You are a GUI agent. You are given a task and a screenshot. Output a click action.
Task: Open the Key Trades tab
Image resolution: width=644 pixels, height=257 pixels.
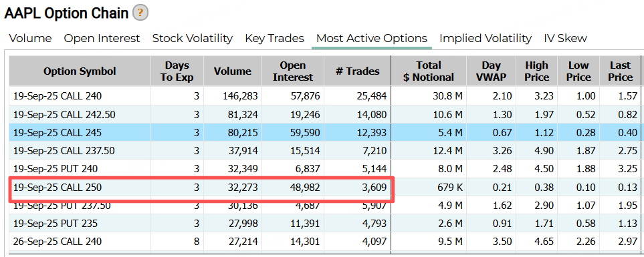pyautogui.click(x=274, y=39)
